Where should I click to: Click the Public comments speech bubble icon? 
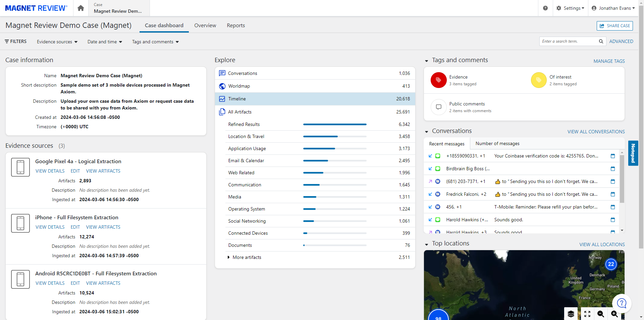point(438,107)
